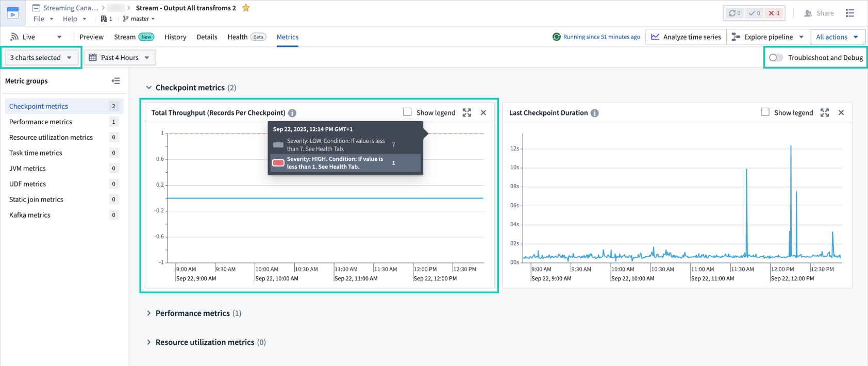868x366 pixels.
Task: Check Show legend on Last Checkpoint Duration
Action: tap(765, 112)
